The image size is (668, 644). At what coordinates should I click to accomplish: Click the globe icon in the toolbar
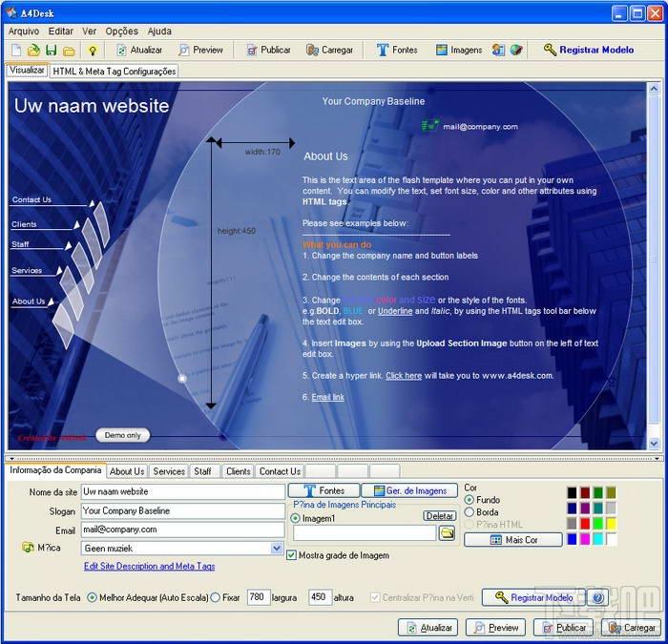tap(516, 50)
